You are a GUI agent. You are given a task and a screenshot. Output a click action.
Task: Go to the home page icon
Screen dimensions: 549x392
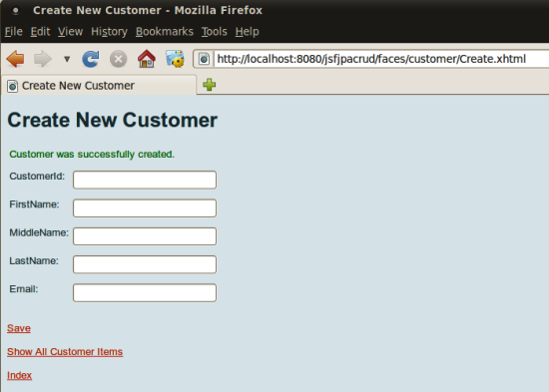(147, 59)
